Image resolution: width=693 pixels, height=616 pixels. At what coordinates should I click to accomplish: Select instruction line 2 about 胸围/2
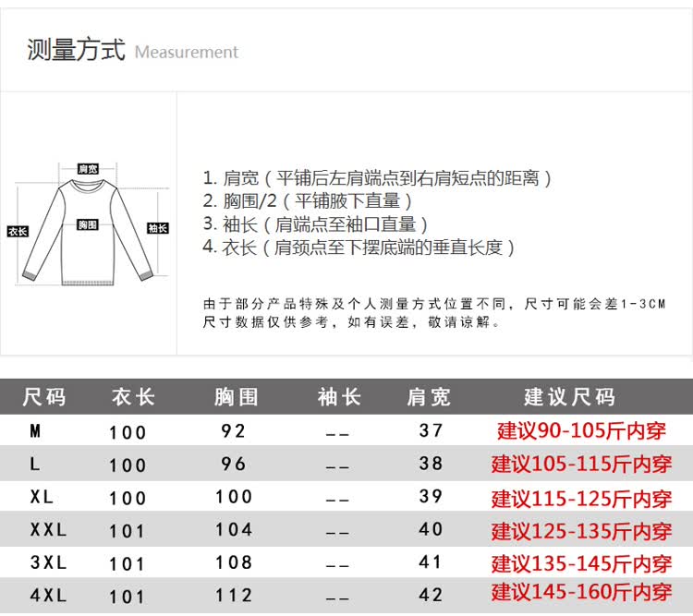click(x=307, y=200)
